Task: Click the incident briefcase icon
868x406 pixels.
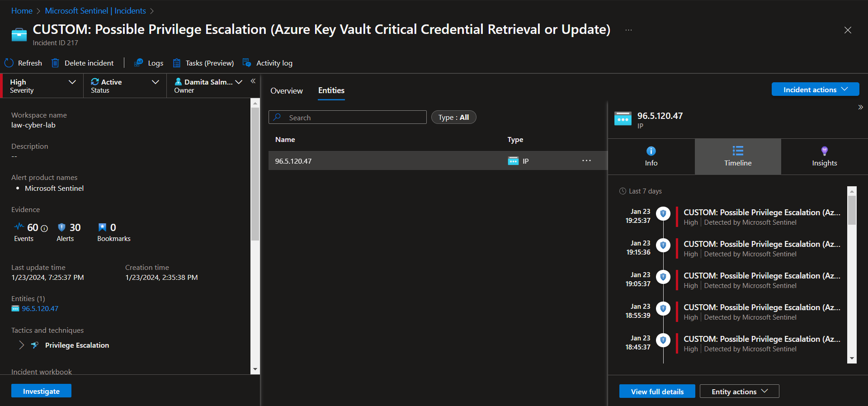Action: (x=19, y=34)
